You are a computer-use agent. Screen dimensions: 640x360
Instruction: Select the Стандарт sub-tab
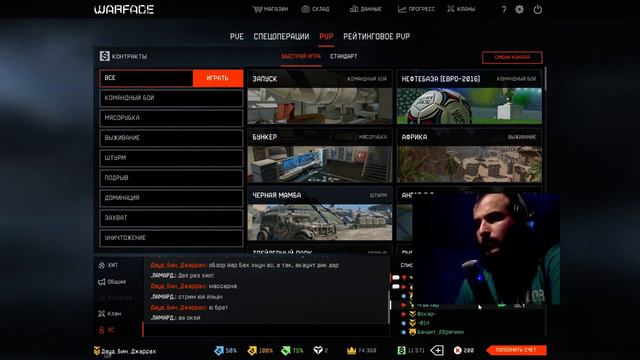pos(343,56)
